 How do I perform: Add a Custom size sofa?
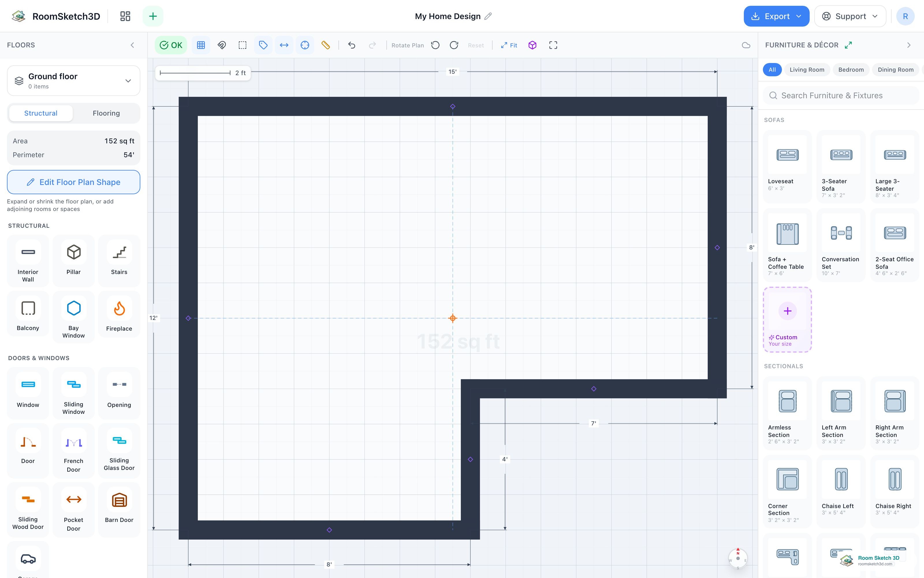tap(787, 320)
